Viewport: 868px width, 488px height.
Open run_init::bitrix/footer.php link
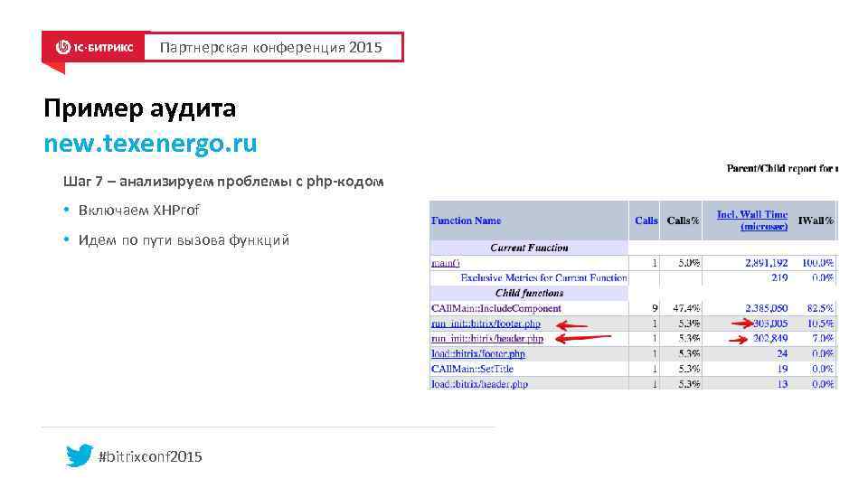[486, 324]
